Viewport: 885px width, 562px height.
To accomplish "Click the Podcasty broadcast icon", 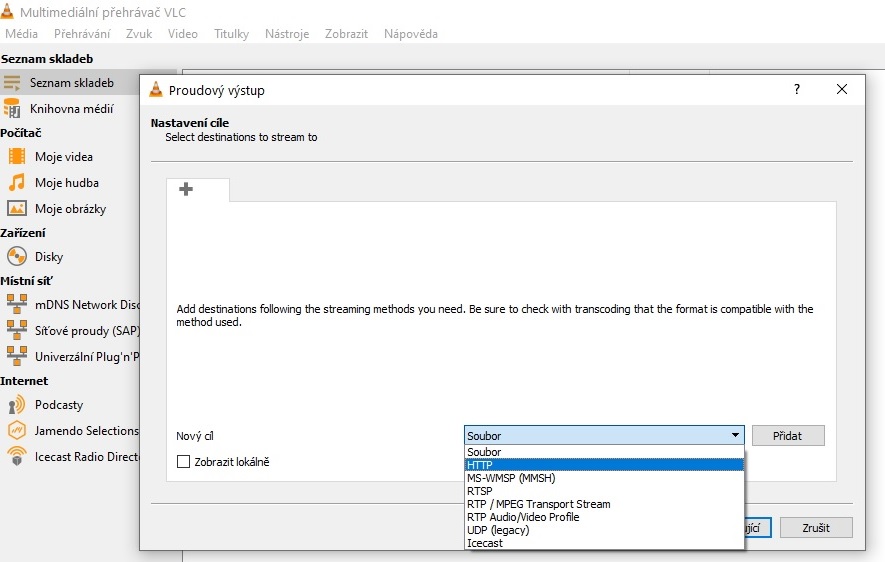I will [17, 405].
